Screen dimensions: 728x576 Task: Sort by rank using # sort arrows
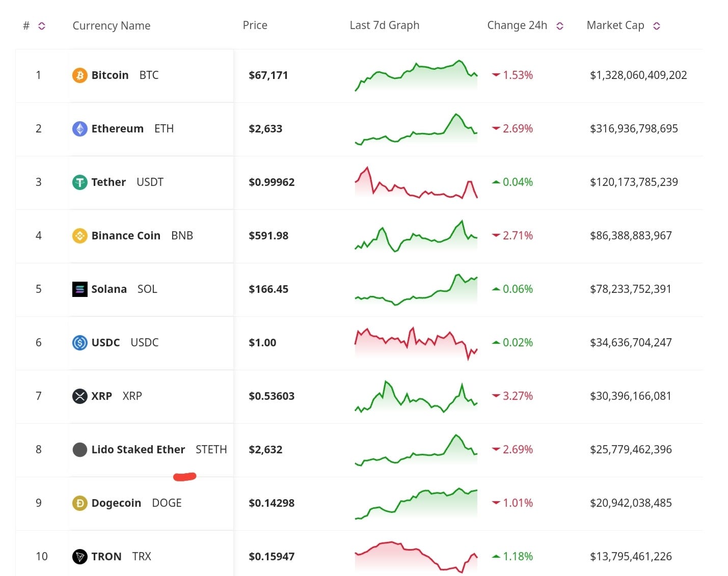click(x=42, y=25)
